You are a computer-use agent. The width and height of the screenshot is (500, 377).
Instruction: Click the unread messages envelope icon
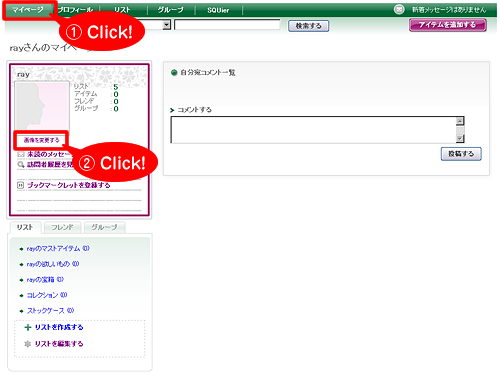21,154
